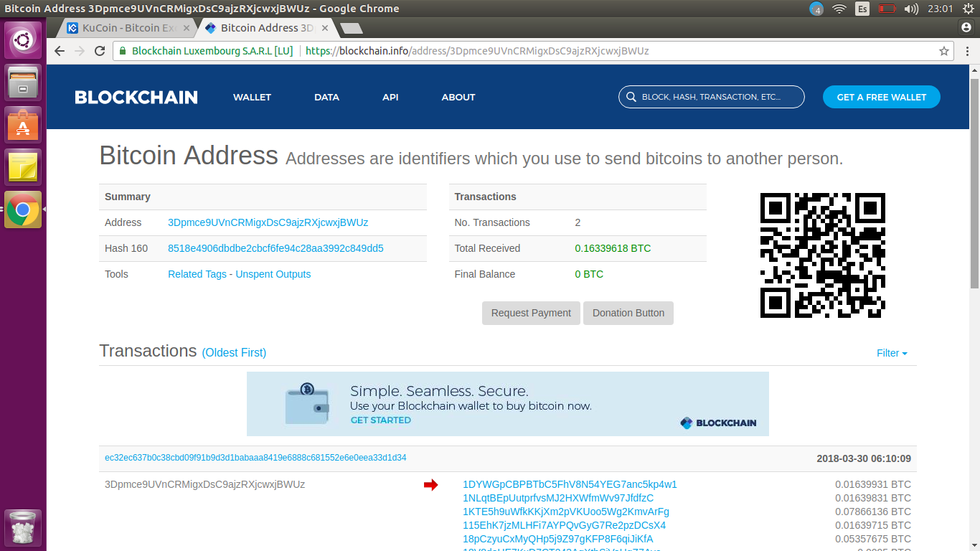Open the 23:01 clock menu
This screenshot has width=980, height=551.
pos(940,9)
